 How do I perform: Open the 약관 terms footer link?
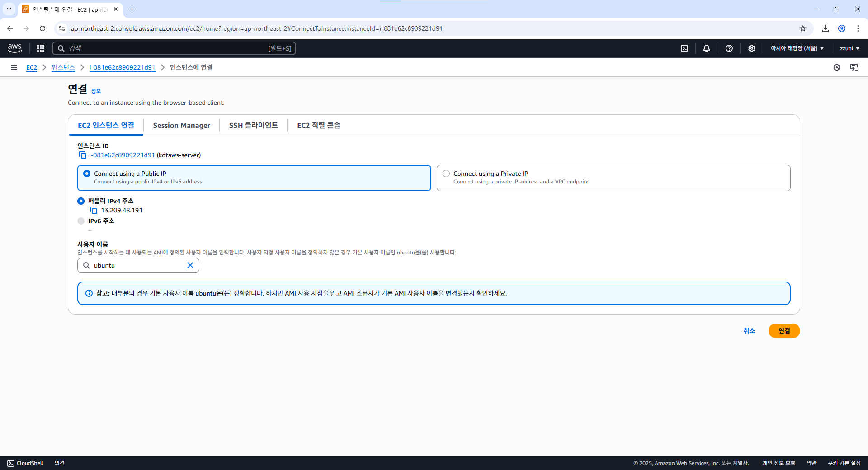[812, 463]
